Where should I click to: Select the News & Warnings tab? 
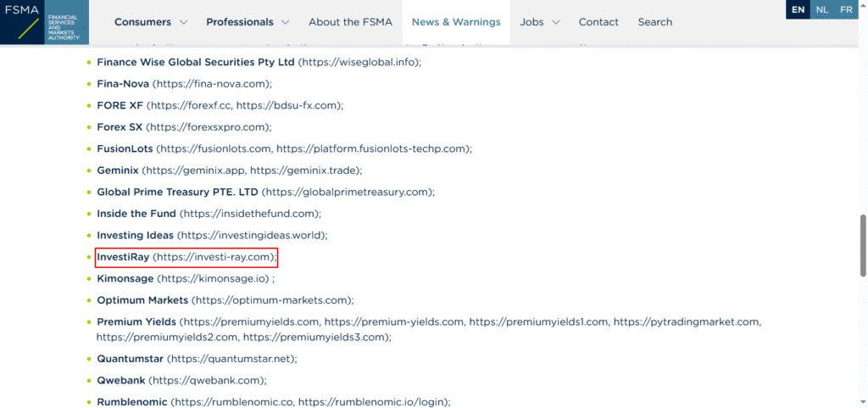tap(456, 22)
